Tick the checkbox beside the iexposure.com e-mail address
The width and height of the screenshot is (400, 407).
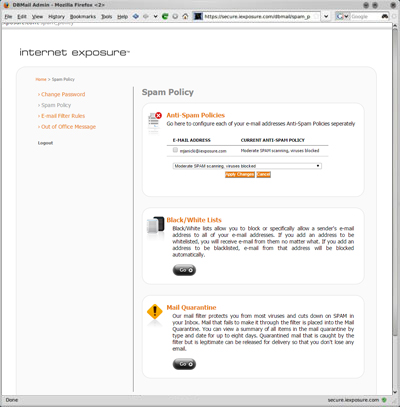[175, 150]
